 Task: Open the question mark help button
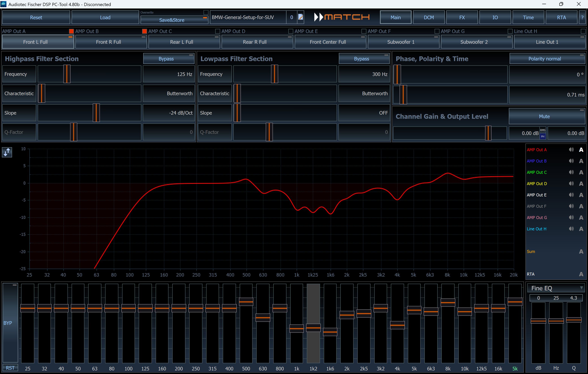coord(582,17)
